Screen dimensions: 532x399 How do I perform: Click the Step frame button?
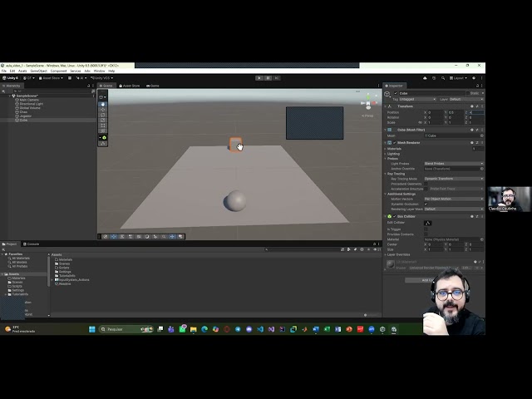[x=277, y=78]
